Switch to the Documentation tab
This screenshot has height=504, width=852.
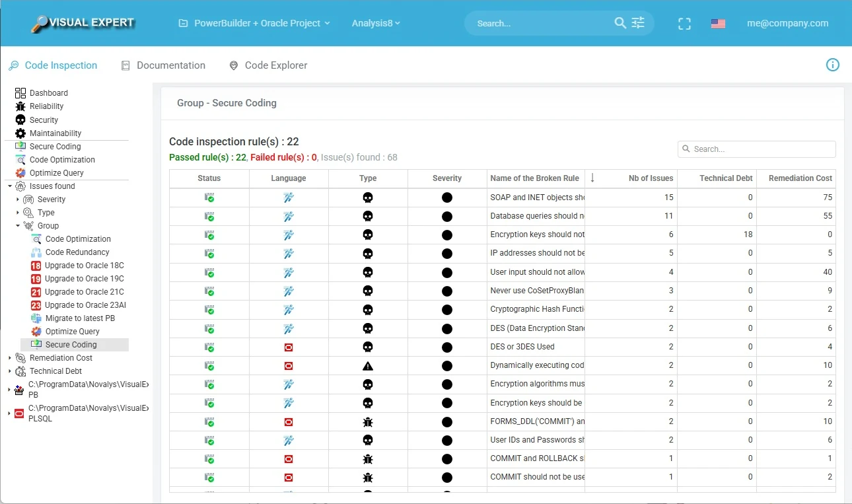pos(164,65)
